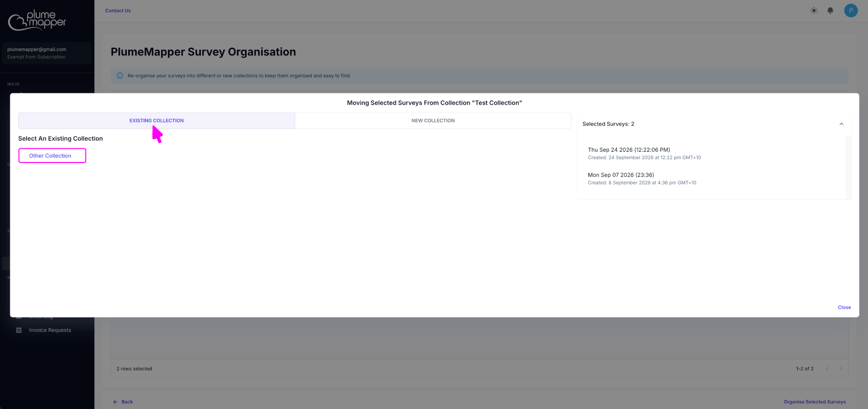
Task: Click the Created: 24 September 2026 text
Action: (x=644, y=158)
